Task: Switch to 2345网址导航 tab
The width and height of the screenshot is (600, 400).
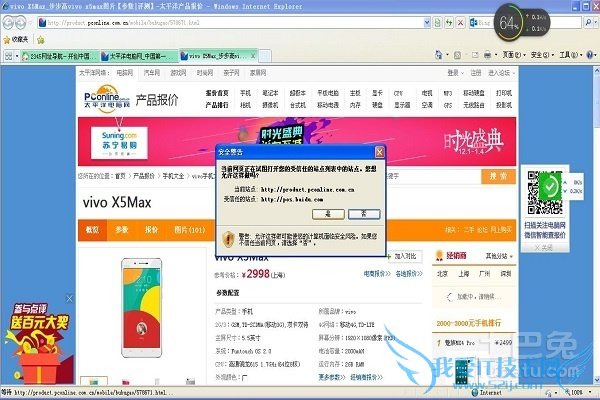Action: (60, 56)
